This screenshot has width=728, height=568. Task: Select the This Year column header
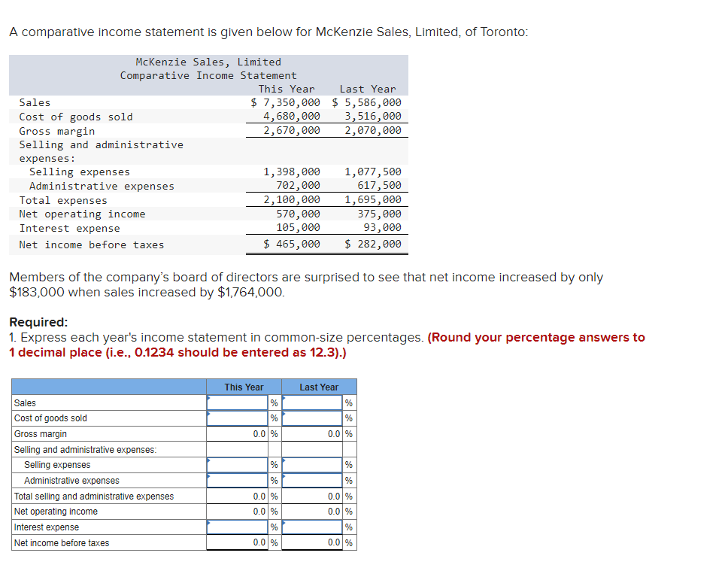tap(243, 387)
